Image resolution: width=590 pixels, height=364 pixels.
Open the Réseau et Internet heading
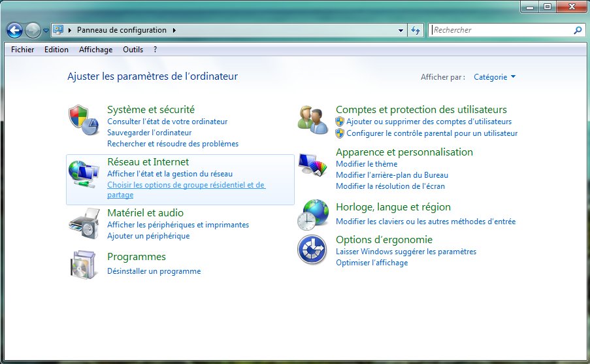point(148,162)
